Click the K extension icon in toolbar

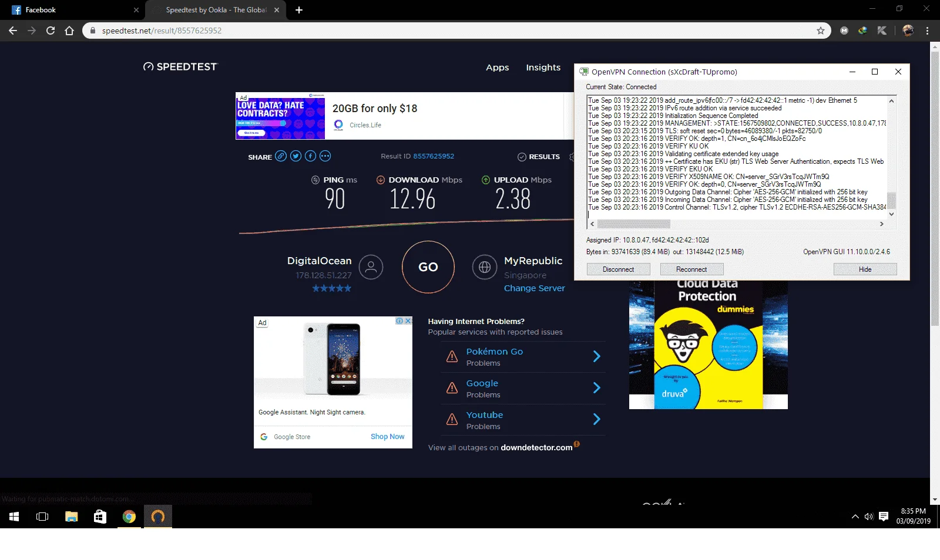[x=882, y=31]
